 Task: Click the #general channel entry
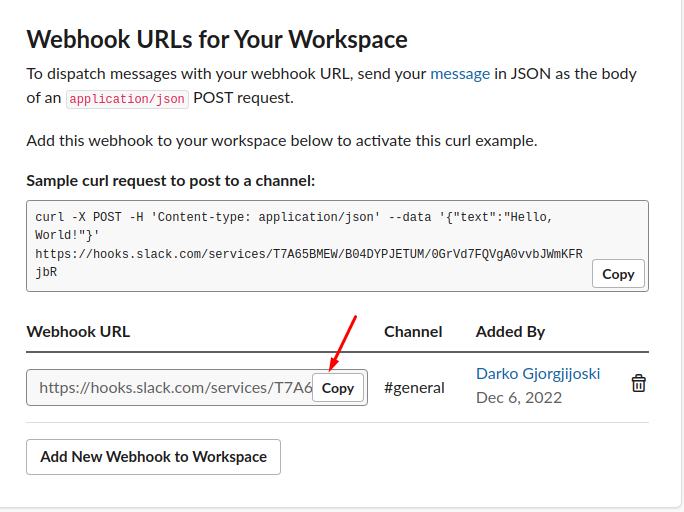pos(414,388)
